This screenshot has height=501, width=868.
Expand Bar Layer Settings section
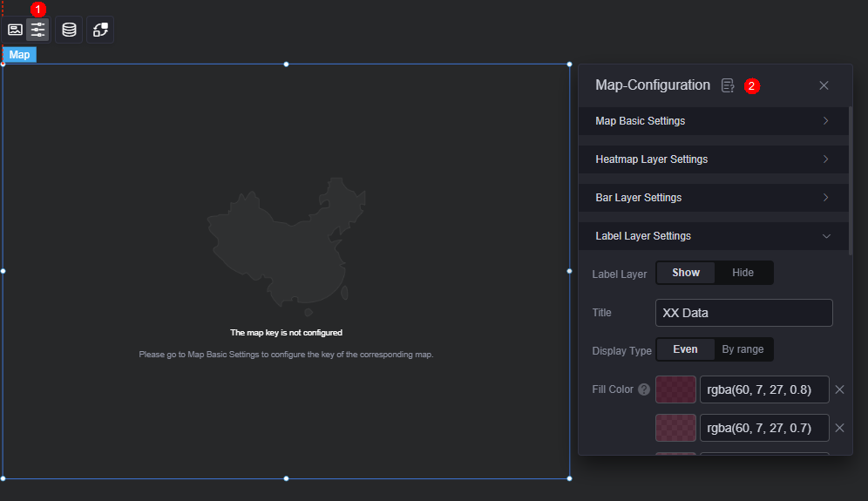tap(713, 198)
